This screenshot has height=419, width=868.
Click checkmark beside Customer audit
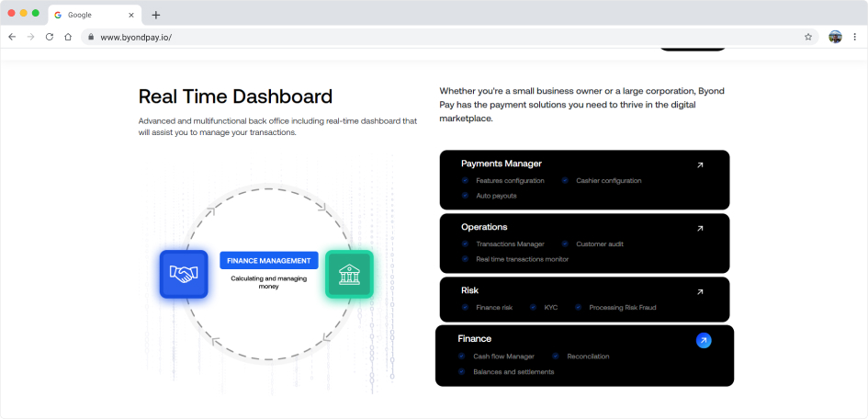tap(565, 243)
